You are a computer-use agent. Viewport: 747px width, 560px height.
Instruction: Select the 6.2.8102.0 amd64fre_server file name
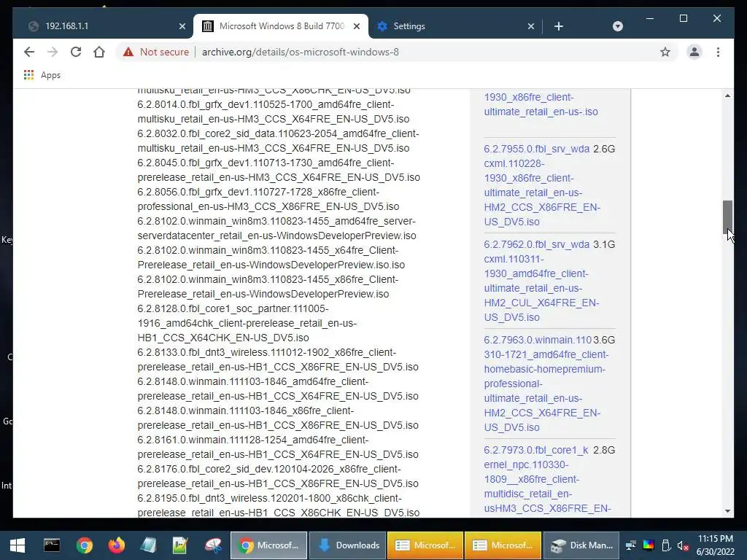point(276,228)
